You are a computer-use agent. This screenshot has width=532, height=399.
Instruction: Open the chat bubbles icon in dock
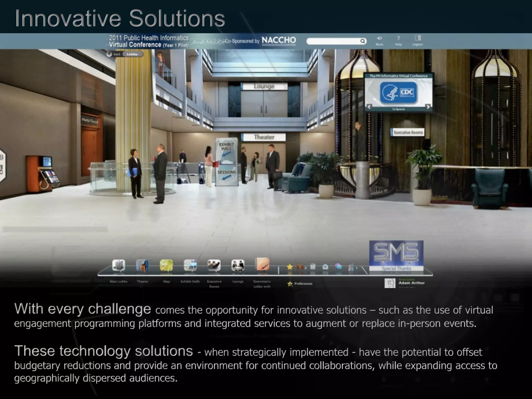338,267
